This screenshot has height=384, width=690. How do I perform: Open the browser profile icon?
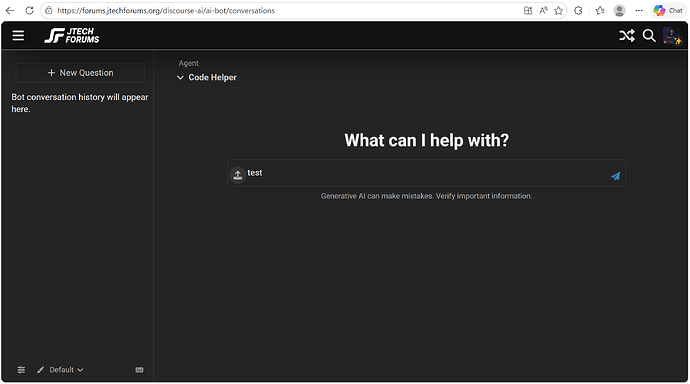[620, 11]
